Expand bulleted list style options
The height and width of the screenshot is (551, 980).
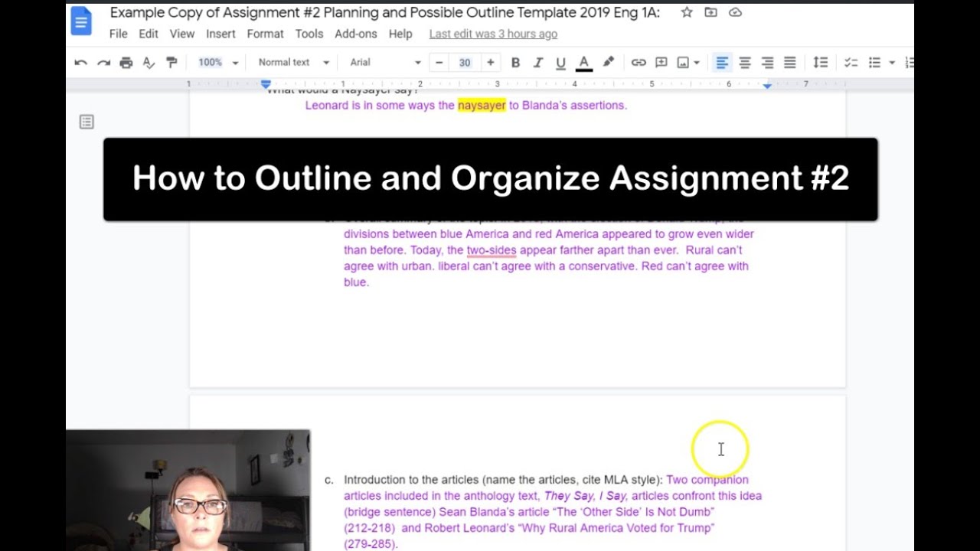[892, 63]
